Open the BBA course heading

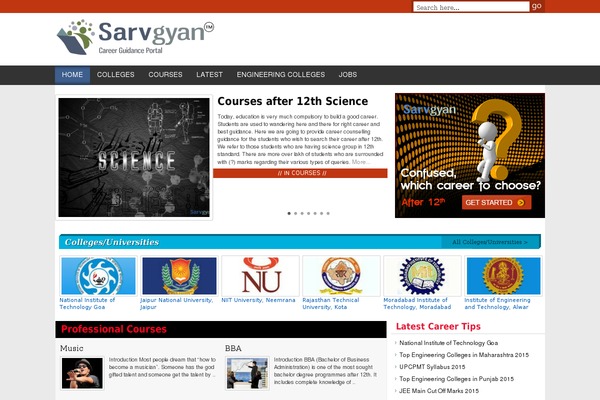[x=233, y=348]
